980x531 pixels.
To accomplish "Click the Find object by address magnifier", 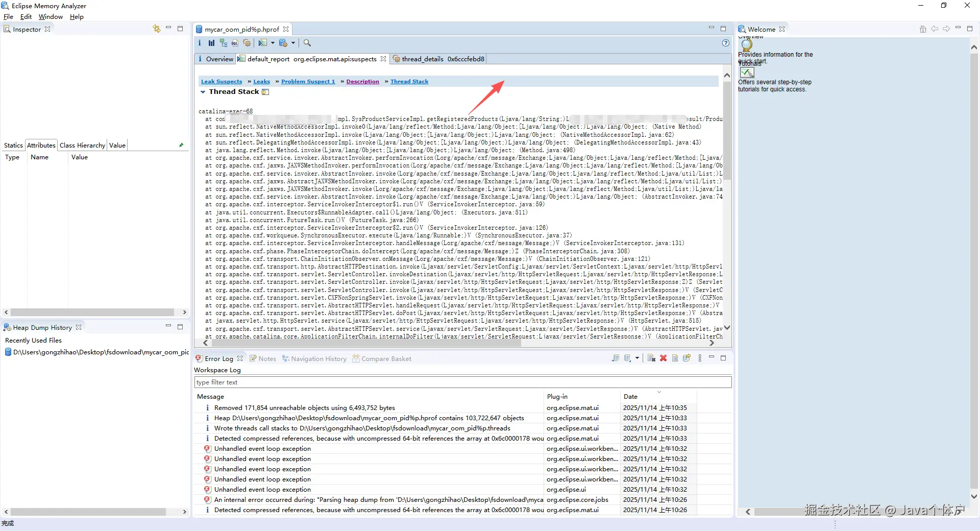I will (x=307, y=43).
